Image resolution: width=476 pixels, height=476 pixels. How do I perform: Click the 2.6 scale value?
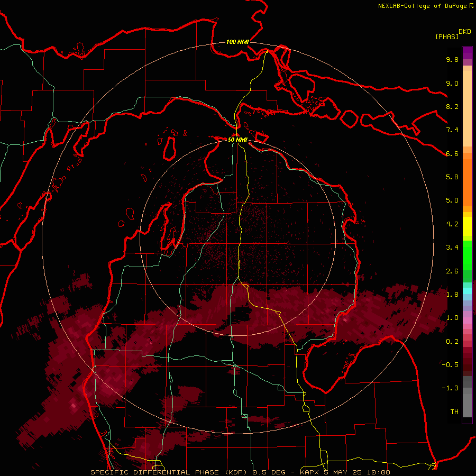tap(452, 271)
